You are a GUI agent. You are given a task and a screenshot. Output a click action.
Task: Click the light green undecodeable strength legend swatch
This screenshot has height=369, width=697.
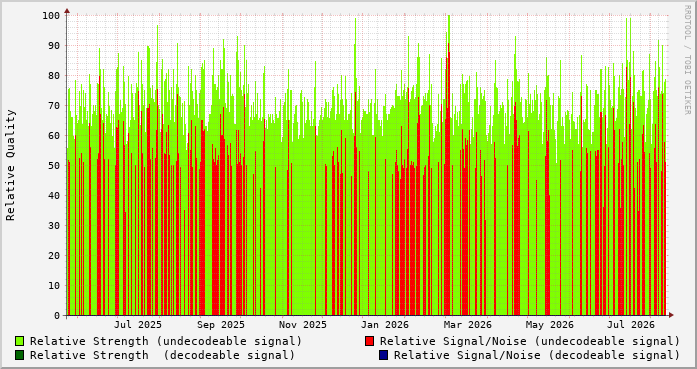[20, 341]
